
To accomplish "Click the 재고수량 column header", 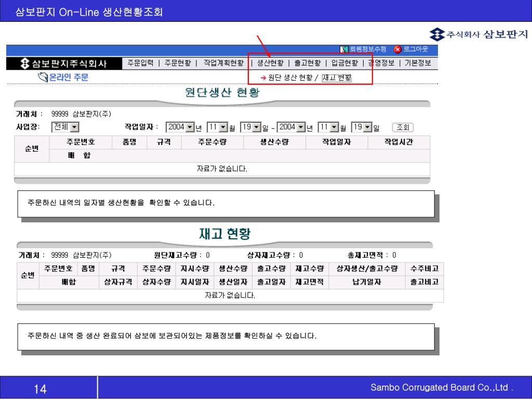I will 310,269.
